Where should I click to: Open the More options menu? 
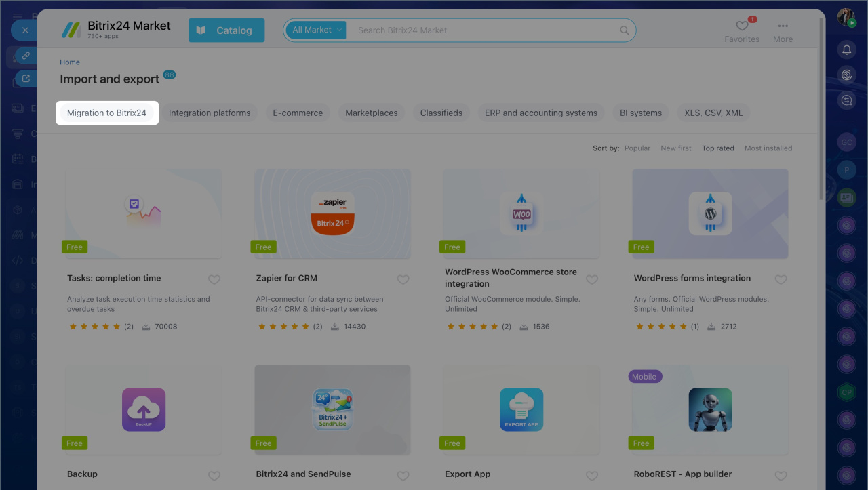pos(783,30)
